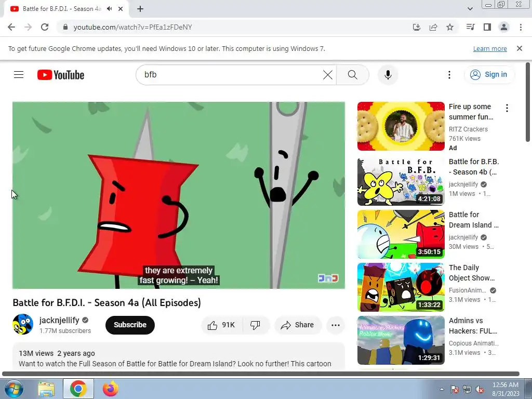Reload the page in Chrome
Viewport: 532px width, 399px height.
click(45, 27)
